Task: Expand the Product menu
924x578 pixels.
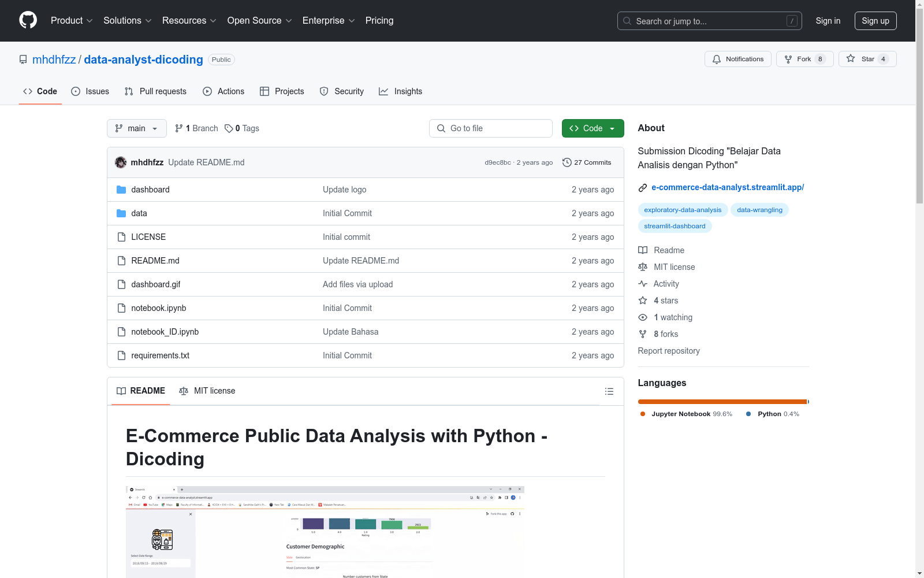Action: [x=72, y=21]
